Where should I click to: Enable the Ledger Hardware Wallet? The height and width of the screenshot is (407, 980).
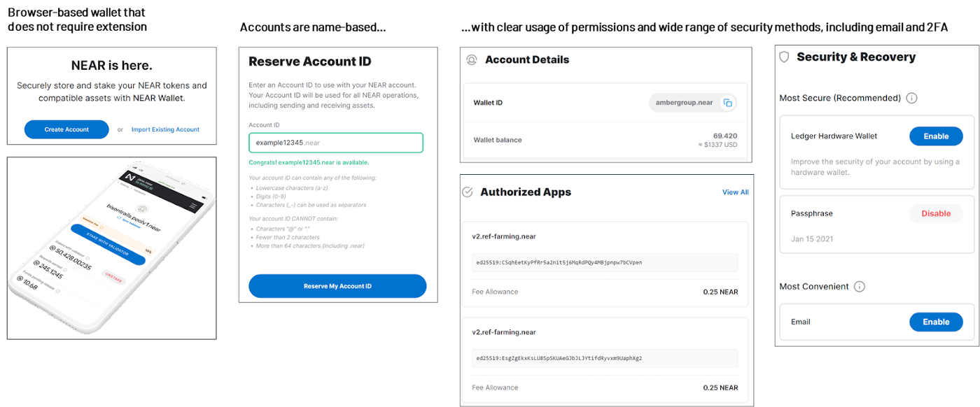coord(936,136)
